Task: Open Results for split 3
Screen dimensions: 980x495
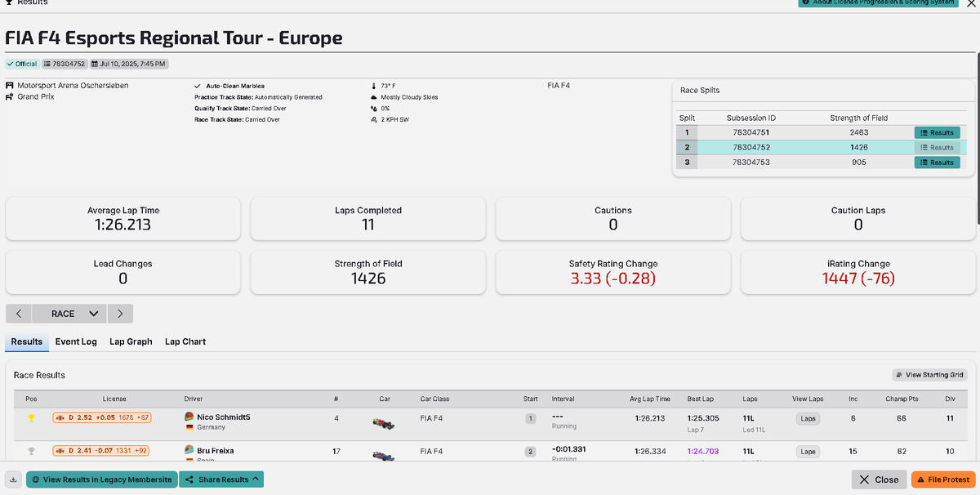Action: (937, 162)
